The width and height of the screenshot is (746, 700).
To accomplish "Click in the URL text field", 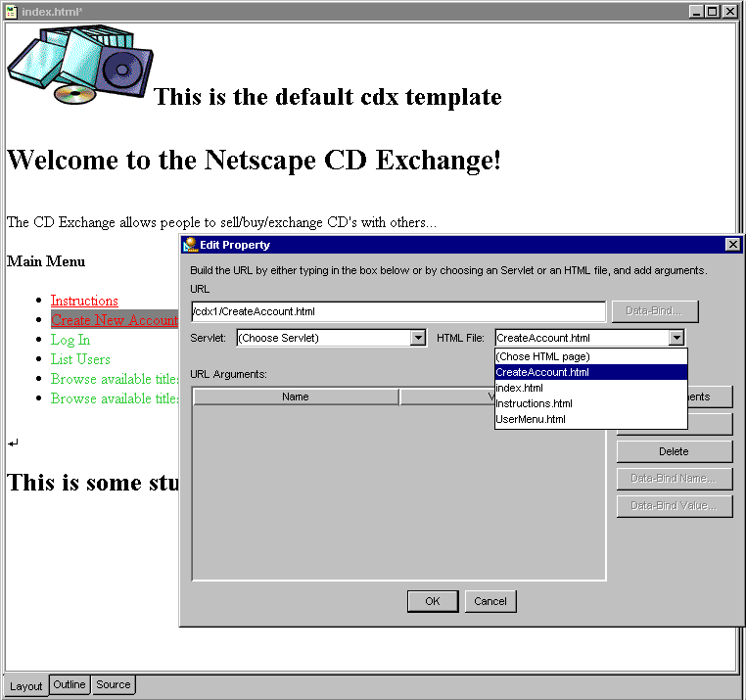I will [398, 311].
